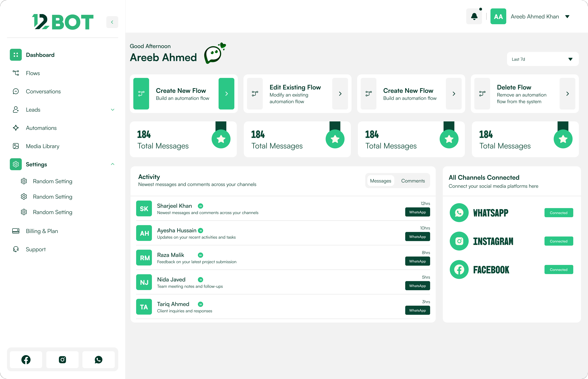Click arrow on Delete Flow card
This screenshot has height=379, width=588.
567,94
